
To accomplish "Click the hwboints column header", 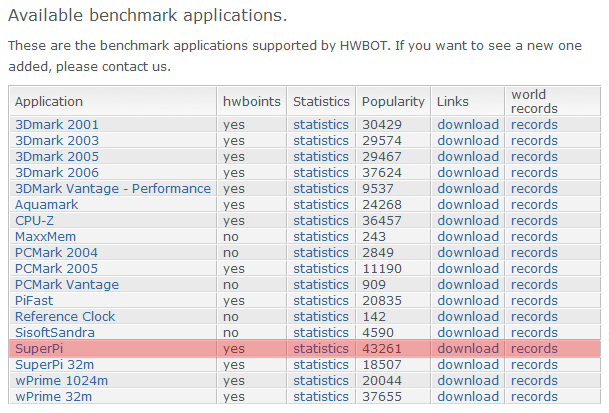I will tap(250, 101).
